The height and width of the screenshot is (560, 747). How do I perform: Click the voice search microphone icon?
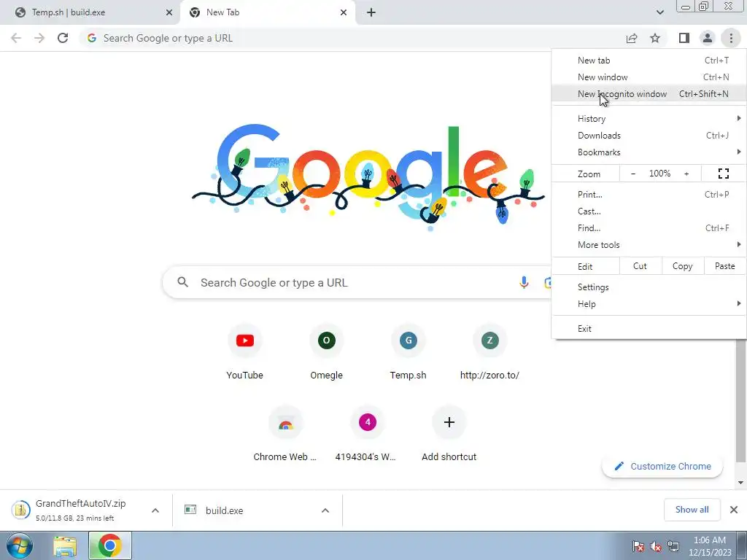coord(524,282)
